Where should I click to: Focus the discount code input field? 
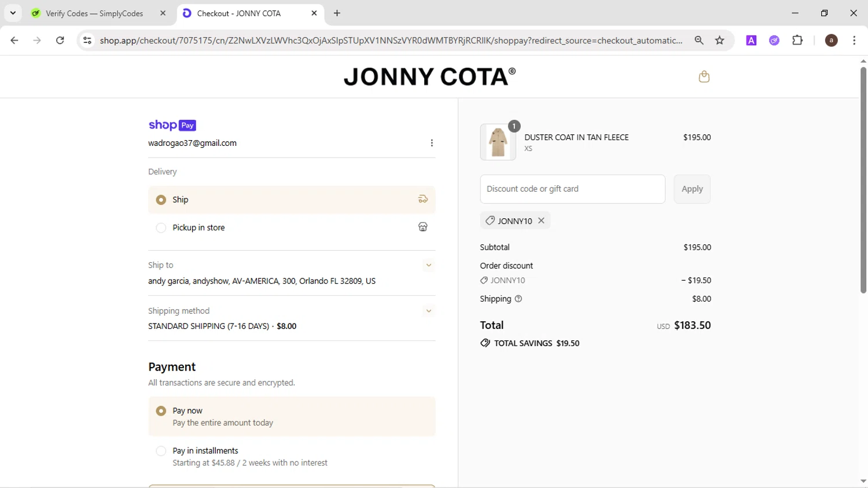pyautogui.click(x=572, y=189)
